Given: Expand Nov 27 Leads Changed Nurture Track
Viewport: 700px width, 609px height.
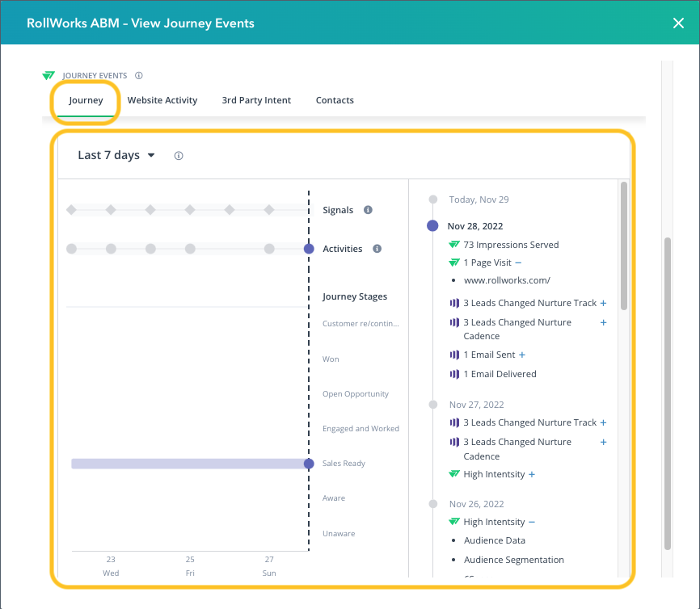Looking at the screenshot, I should click(603, 422).
